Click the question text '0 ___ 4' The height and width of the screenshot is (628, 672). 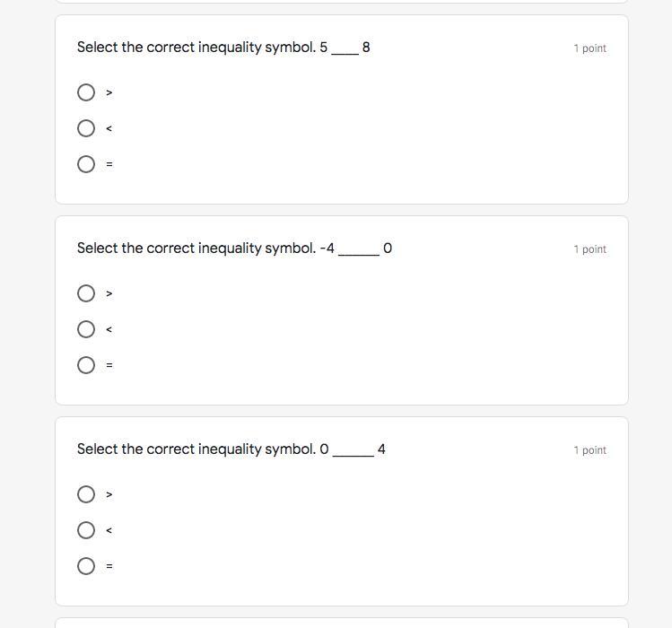click(231, 449)
